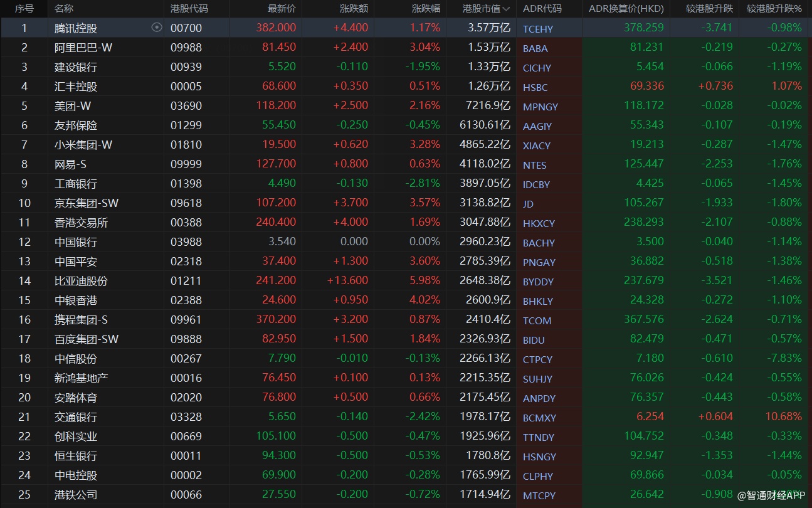This screenshot has height=508, width=812.
Task: Select the 中国平安 stock name
Action: pos(76,262)
